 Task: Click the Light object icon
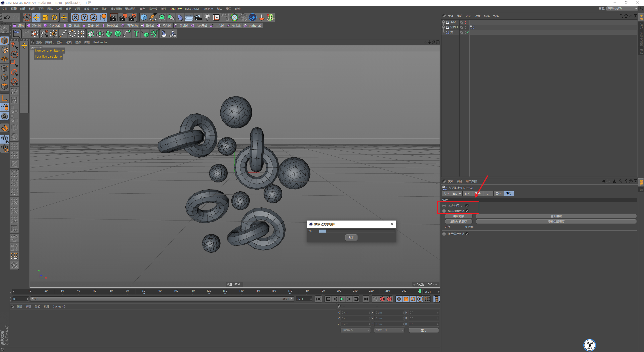[207, 17]
